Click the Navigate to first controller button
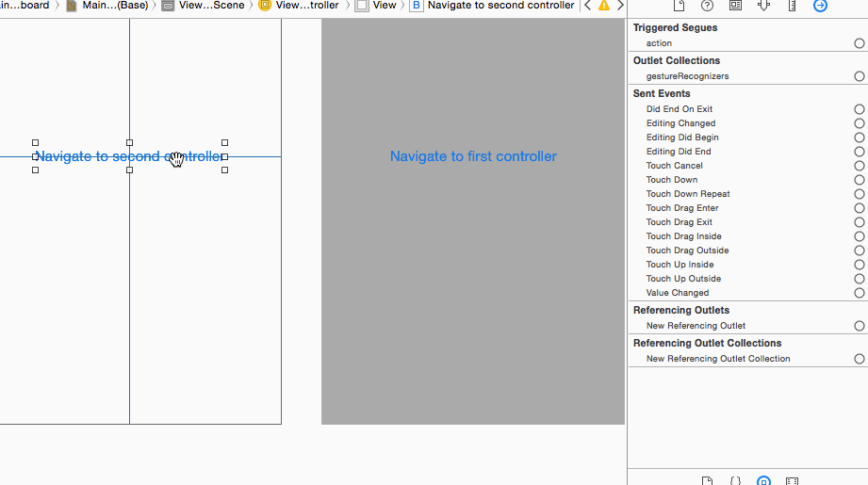This screenshot has height=485, width=868. click(473, 156)
